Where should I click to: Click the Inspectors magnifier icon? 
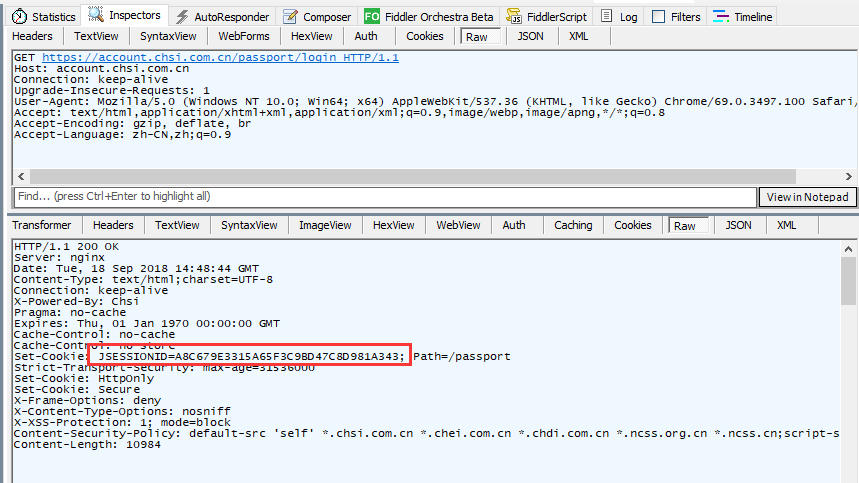[x=96, y=15]
